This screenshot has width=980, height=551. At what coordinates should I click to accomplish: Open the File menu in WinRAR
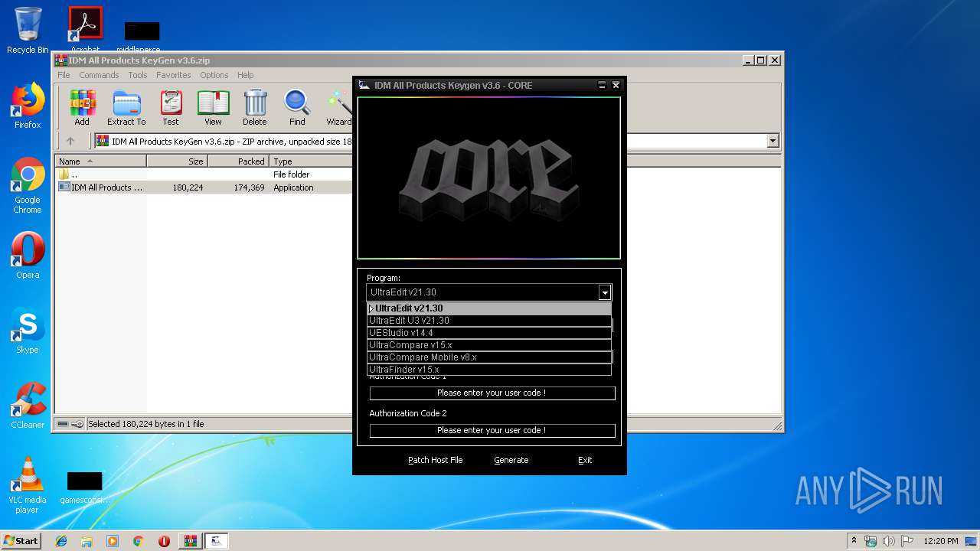click(x=64, y=75)
